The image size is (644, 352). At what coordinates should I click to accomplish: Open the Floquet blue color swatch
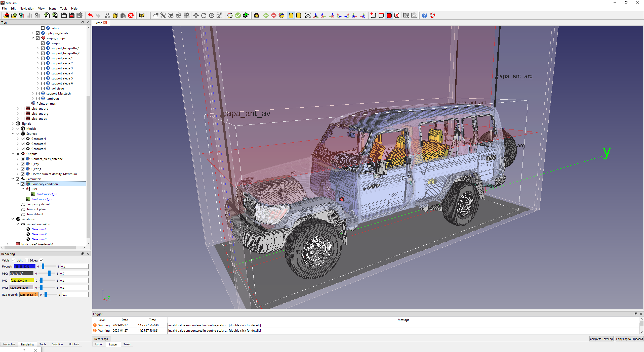(25, 267)
